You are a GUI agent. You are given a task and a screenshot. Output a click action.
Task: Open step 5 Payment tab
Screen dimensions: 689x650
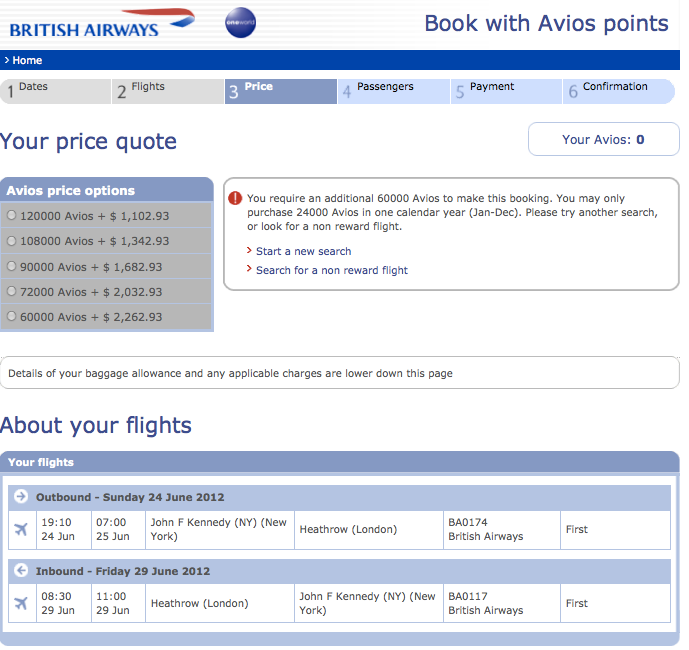506,91
